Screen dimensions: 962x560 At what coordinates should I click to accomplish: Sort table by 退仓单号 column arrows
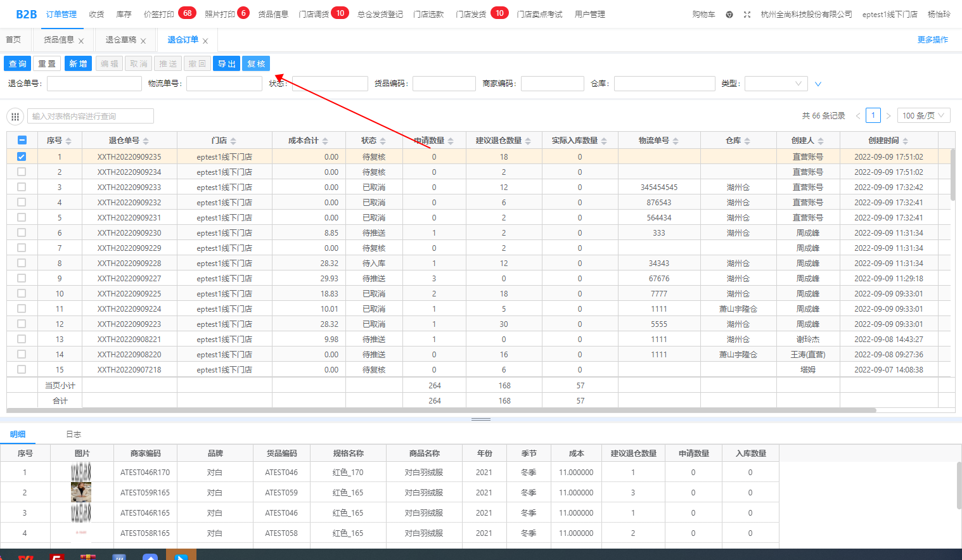click(x=146, y=141)
